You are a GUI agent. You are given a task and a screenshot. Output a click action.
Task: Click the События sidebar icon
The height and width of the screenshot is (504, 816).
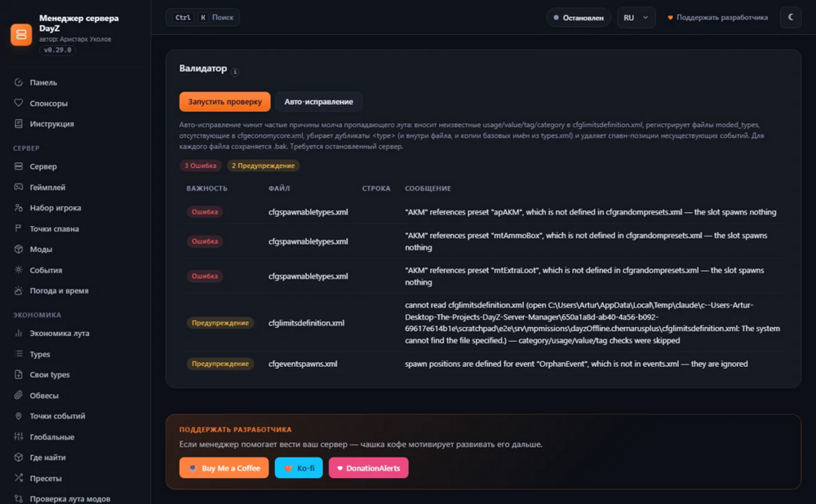(19, 270)
